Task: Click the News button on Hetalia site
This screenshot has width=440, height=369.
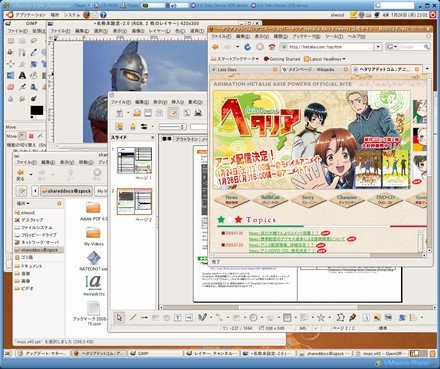Action: (231, 200)
